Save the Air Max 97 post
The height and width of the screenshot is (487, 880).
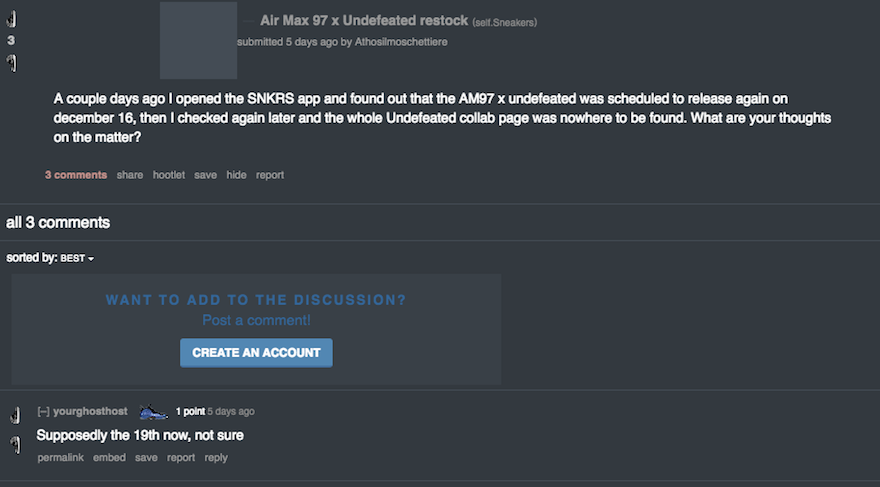[205, 175]
